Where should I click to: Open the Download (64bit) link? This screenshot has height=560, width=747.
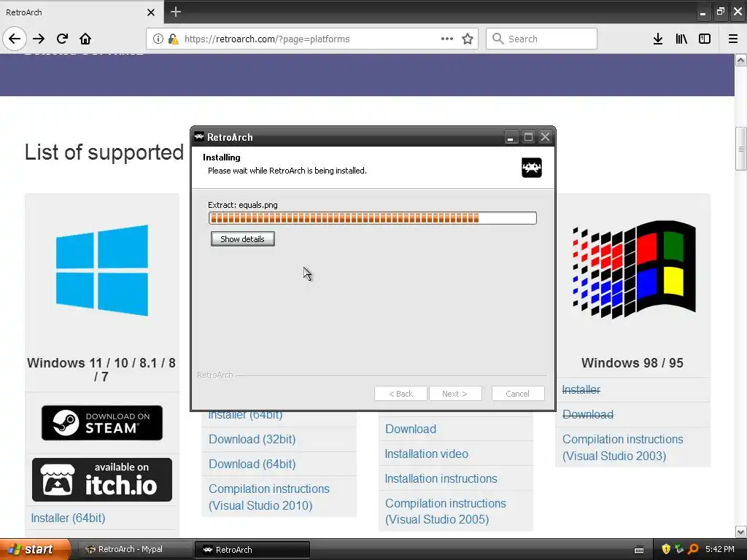click(x=252, y=464)
